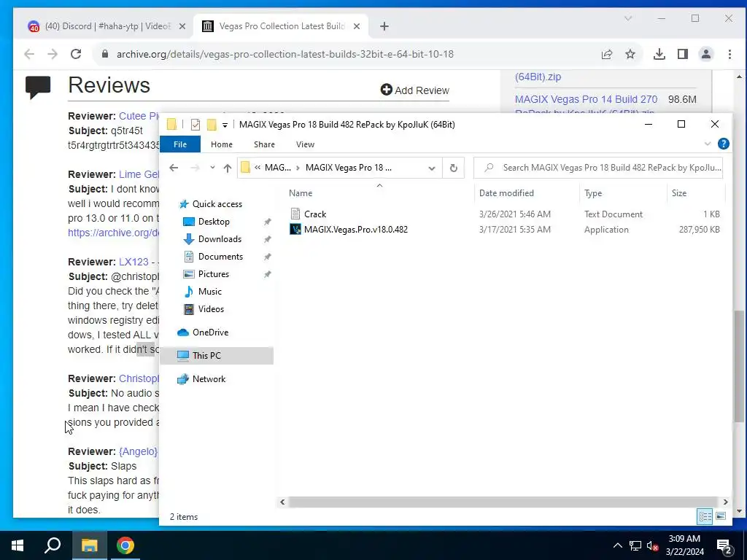Switch to large thumbnails view icon
Screen dimensions: 747x560
coord(721,517)
